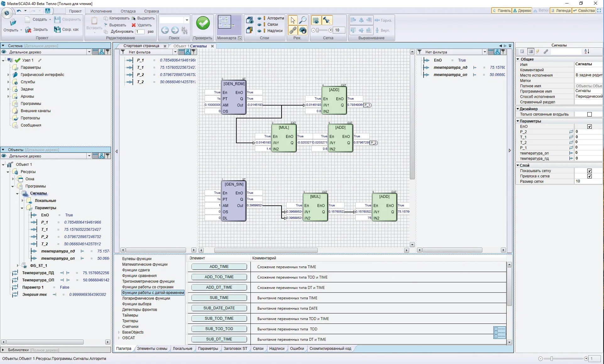Toggle visibility eye for Алгоритм layer
The width and height of the screenshot is (604, 364).
(259, 18)
